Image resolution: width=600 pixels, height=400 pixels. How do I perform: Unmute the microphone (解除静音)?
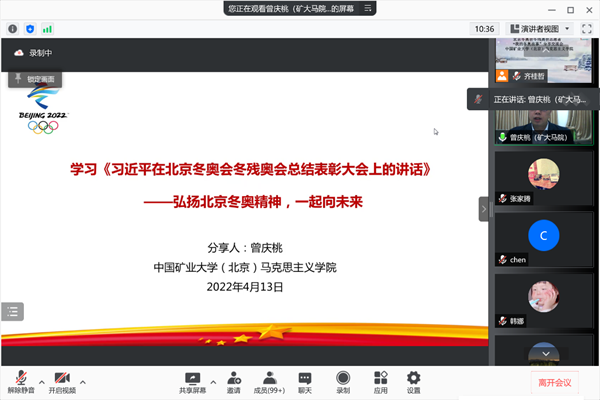[20, 380]
